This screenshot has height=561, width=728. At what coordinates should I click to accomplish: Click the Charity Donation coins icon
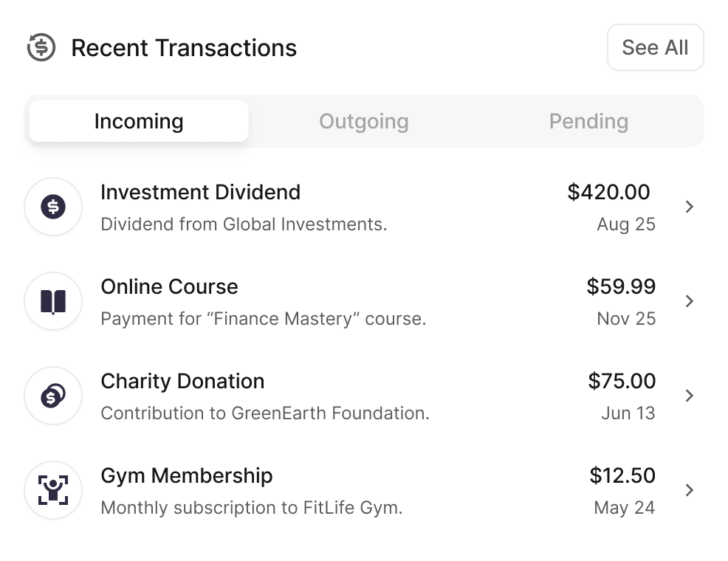pyautogui.click(x=52, y=396)
